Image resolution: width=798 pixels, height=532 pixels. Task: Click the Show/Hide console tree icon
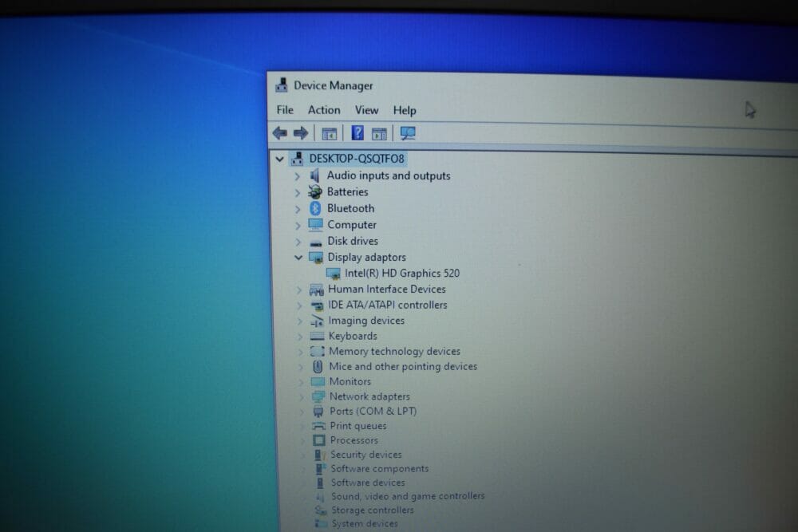coord(330,134)
